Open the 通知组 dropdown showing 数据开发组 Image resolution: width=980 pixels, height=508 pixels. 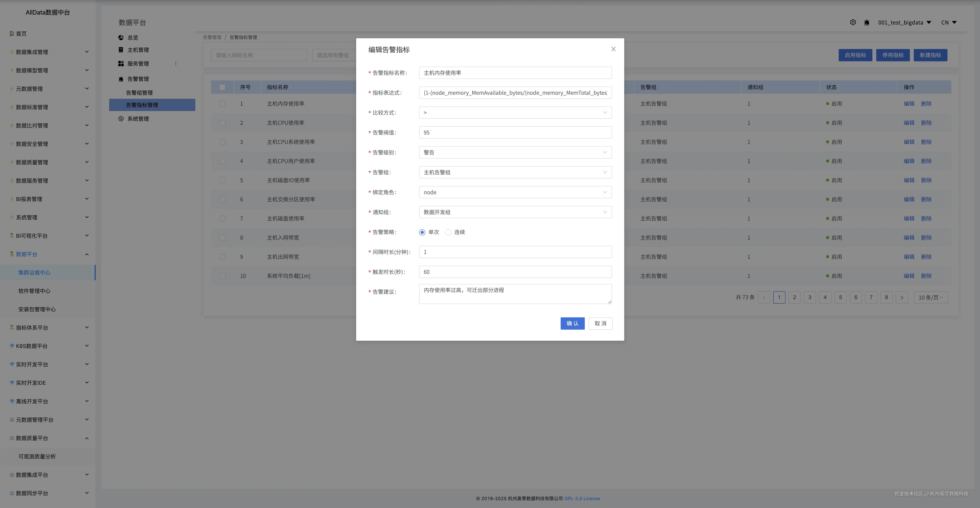(x=515, y=212)
